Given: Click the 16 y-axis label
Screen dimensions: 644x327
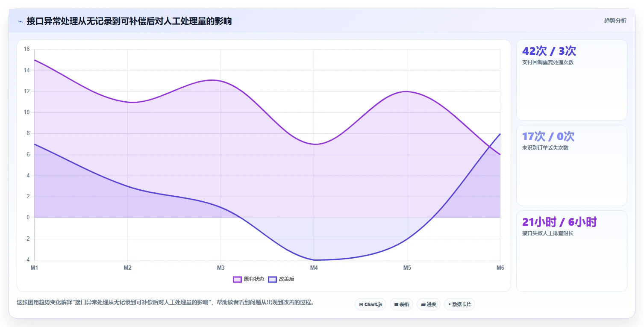Looking at the screenshot, I should click(26, 49).
